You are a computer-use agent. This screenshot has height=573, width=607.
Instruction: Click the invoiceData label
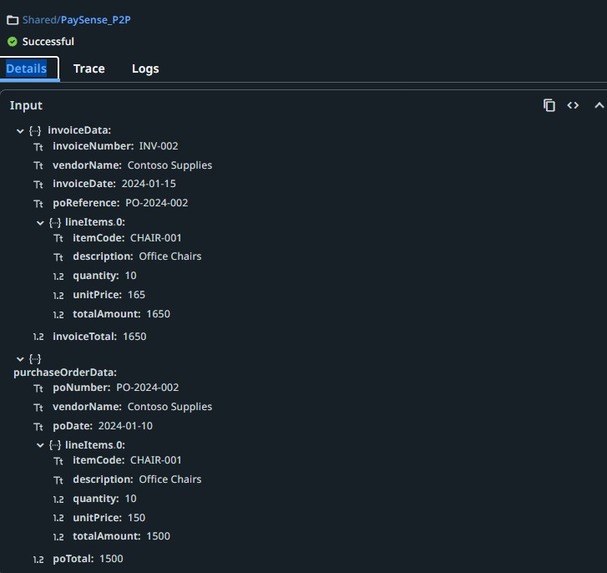79,130
